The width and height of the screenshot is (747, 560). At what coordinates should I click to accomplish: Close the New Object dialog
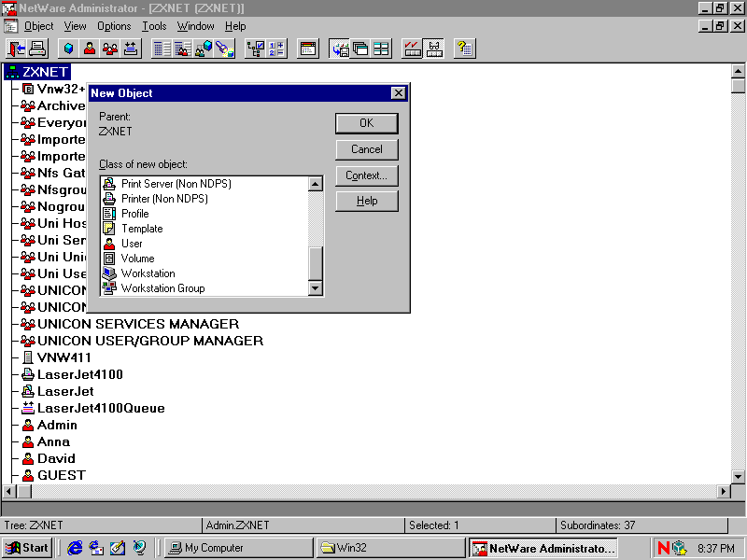coord(399,92)
